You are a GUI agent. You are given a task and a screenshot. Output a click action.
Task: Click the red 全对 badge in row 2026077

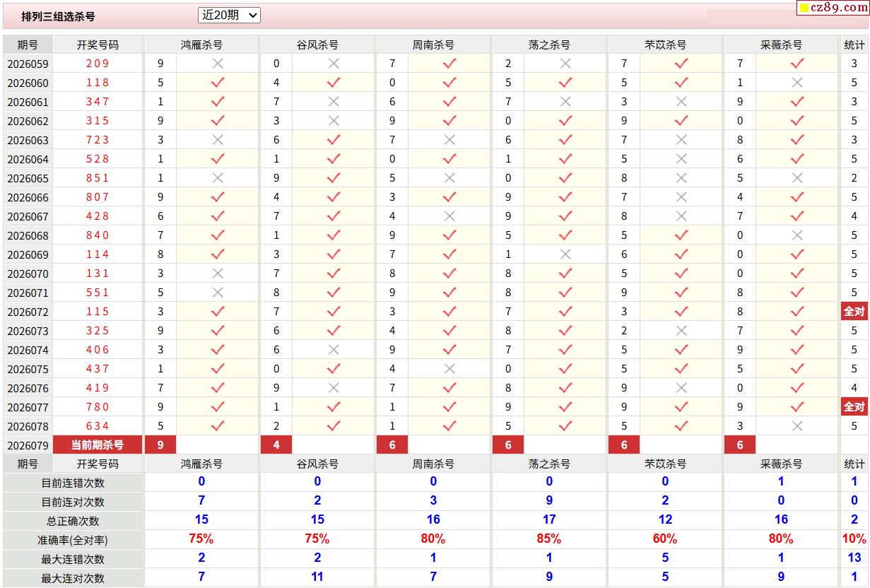coord(854,407)
